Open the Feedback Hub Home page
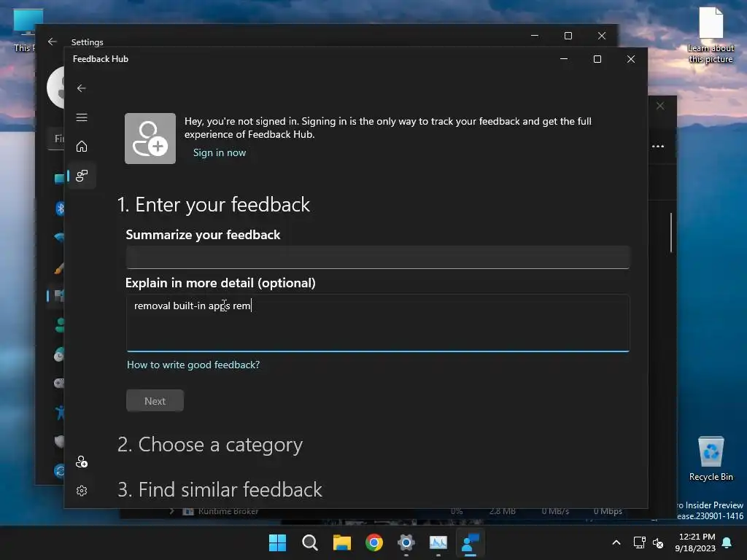This screenshot has width=747, height=560. point(82,146)
